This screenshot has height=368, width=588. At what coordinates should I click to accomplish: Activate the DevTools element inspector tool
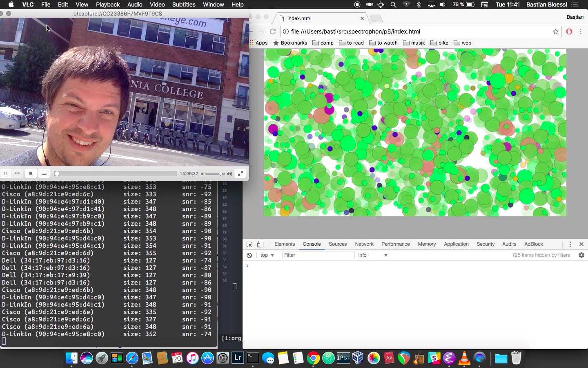249,244
